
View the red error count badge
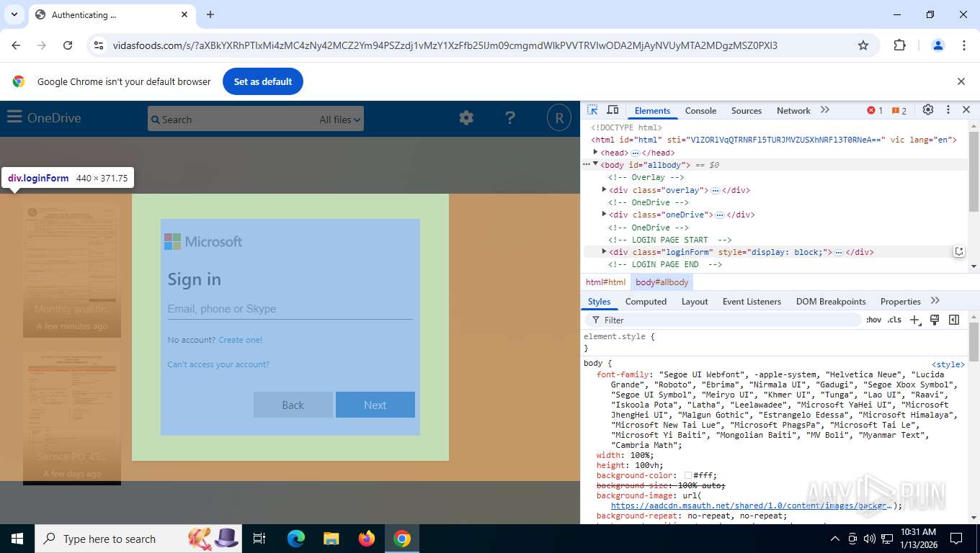point(875,111)
